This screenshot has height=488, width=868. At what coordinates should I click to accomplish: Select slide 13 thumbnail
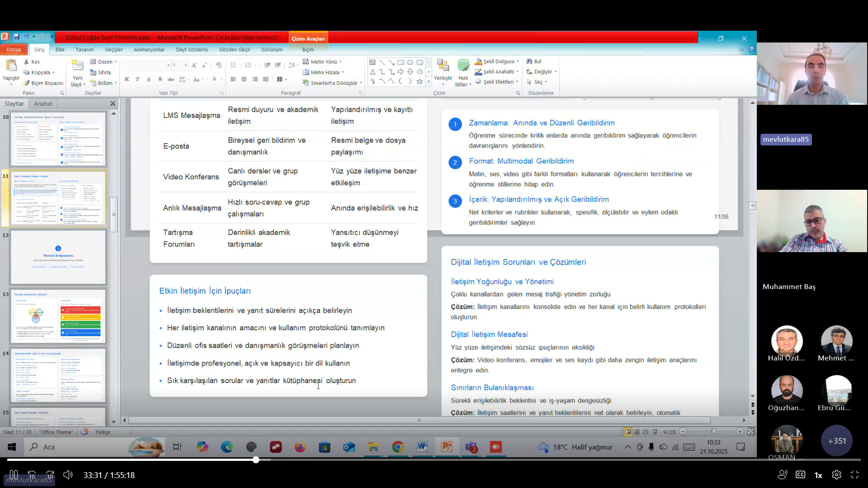(x=58, y=316)
